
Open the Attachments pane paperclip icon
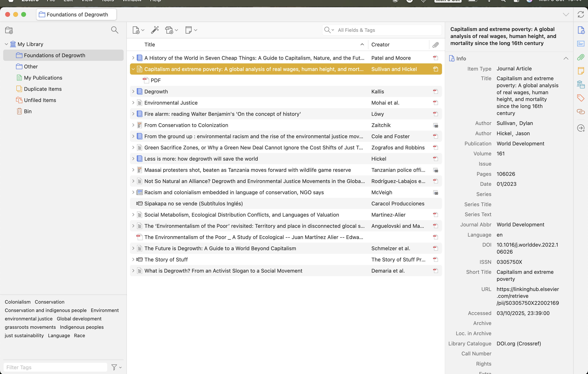click(x=581, y=57)
